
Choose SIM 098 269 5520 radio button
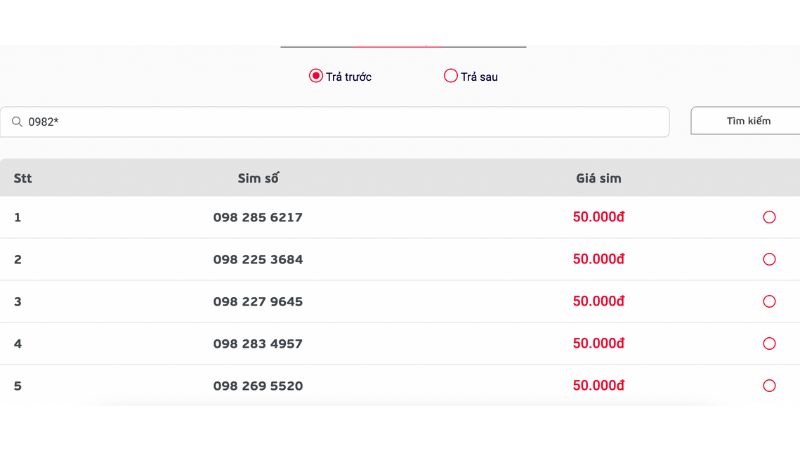click(769, 385)
